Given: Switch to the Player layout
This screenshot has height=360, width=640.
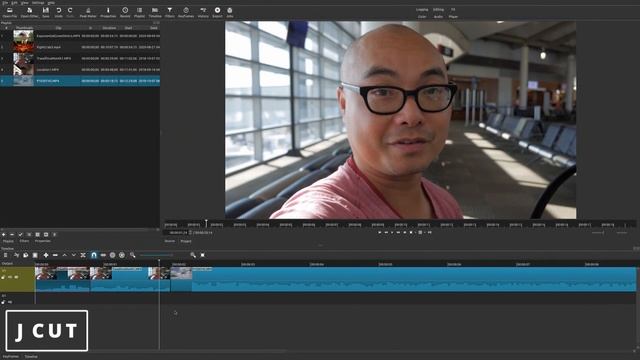Looking at the screenshot, I should click(453, 17).
